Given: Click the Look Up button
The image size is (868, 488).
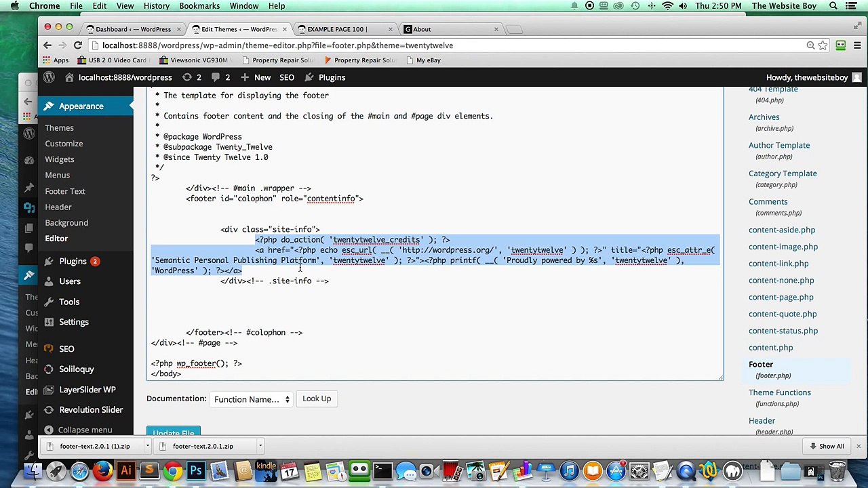Looking at the screenshot, I should click(317, 399).
